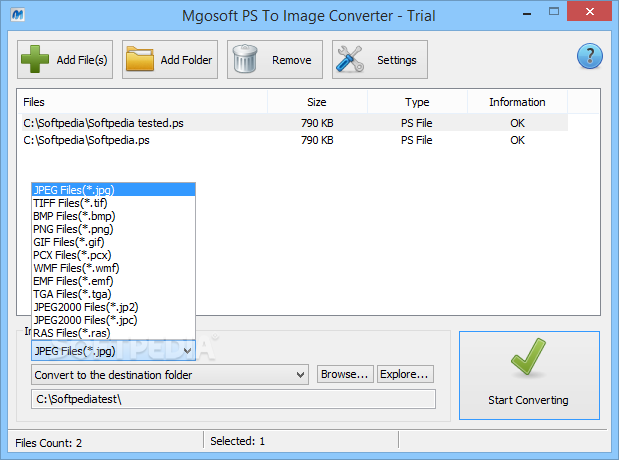The height and width of the screenshot is (460, 619).
Task: Click the PS File type of Softpedia.ps row
Action: pos(417,140)
